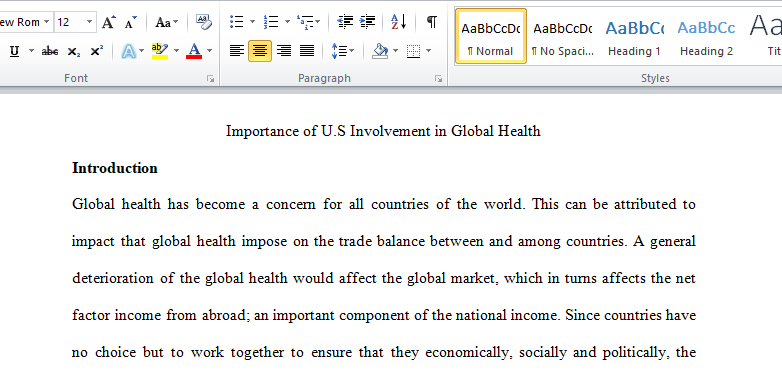Toggle subscript formatting
This screenshot has width=782, height=371.
click(74, 51)
